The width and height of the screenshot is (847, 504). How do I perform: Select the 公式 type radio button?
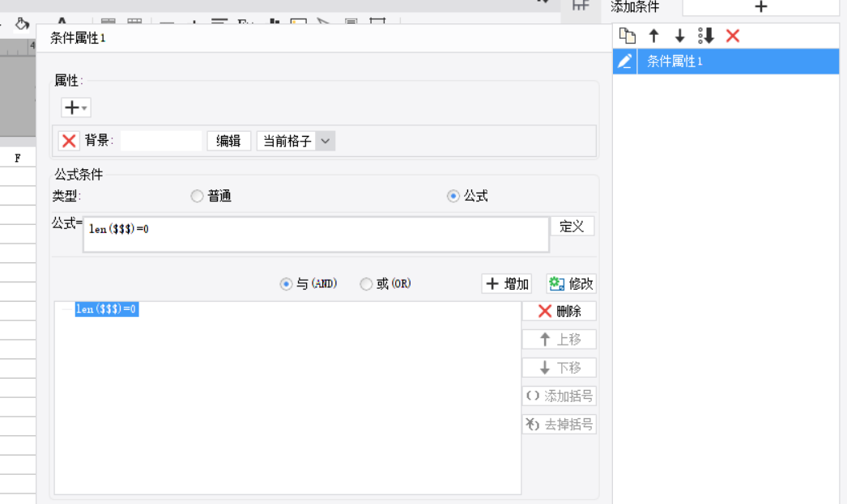(453, 196)
